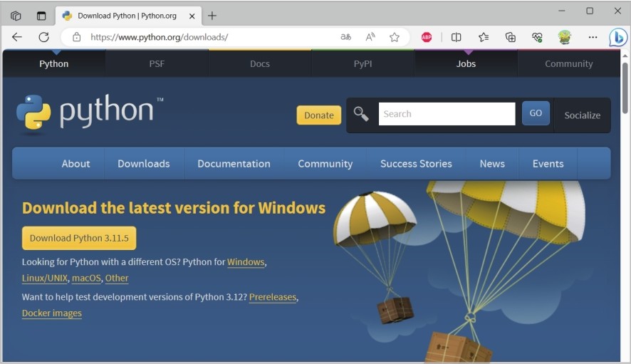This screenshot has width=631, height=364.
Task: Open the blue-bar Community menu
Action: click(325, 163)
